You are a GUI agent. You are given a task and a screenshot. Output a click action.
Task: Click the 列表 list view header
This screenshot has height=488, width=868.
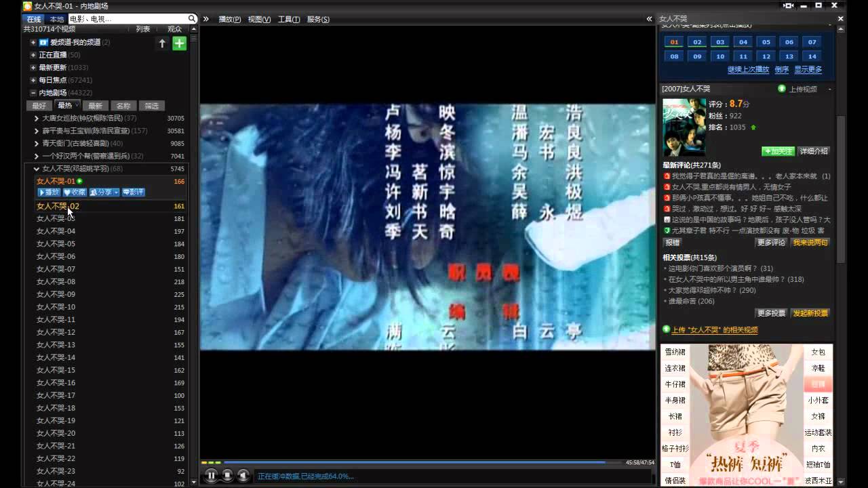[x=143, y=29]
